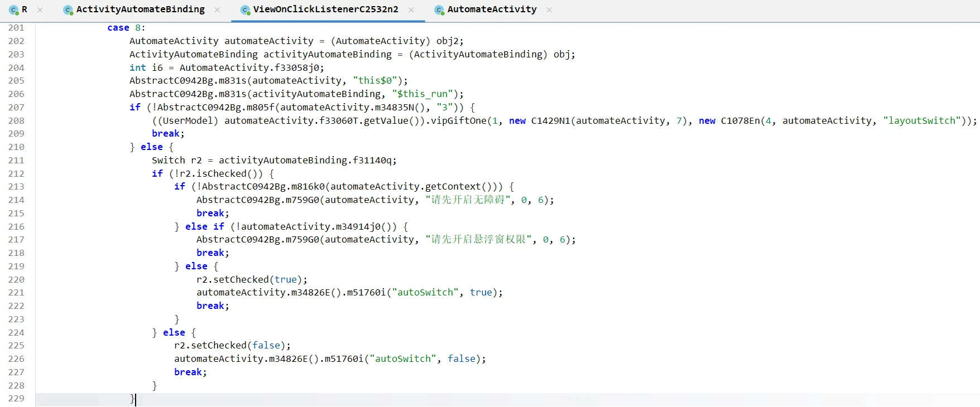Click the class icon beside ViewOnClickListenerC2532n2 tab
The height and width of the screenshot is (407, 980).
pos(245,10)
